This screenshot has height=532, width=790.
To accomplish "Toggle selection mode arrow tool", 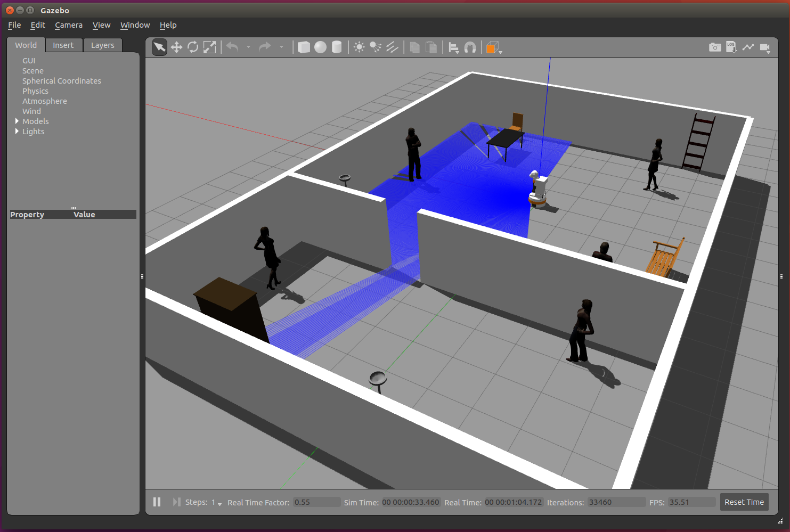I will tap(159, 47).
